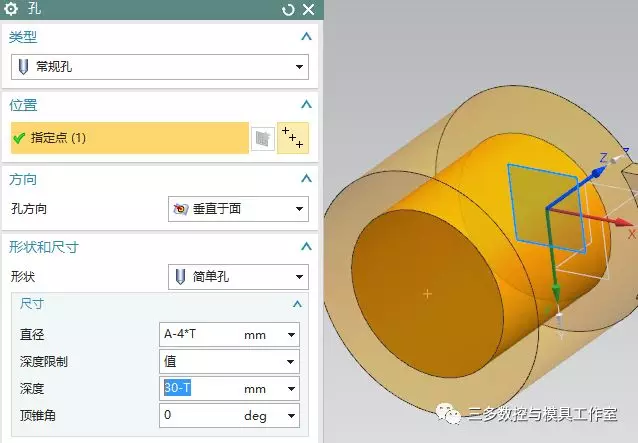Open the 简单孔 shape dropdown
Viewport: 638px width, 443px height.
(x=238, y=277)
